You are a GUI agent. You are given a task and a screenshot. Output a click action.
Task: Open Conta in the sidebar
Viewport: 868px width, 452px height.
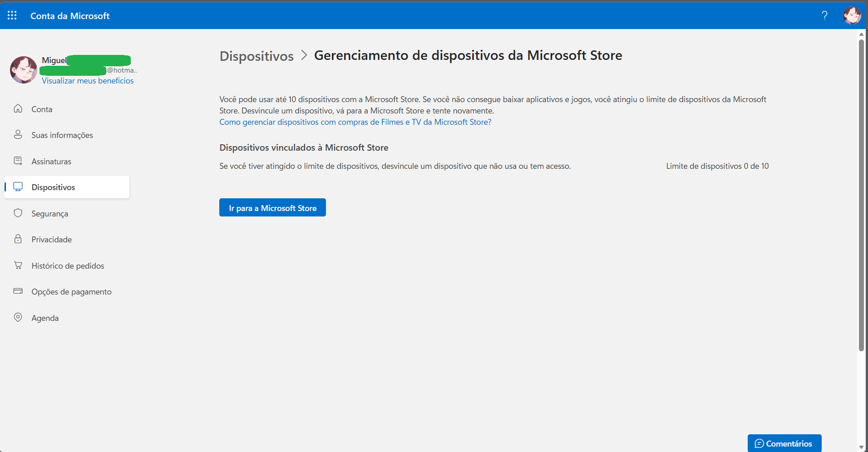coord(67,109)
